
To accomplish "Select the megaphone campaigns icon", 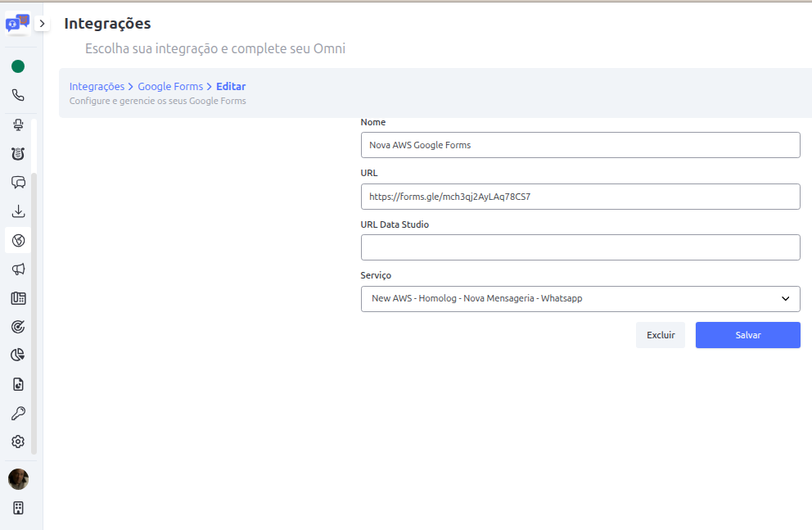I will pos(18,269).
